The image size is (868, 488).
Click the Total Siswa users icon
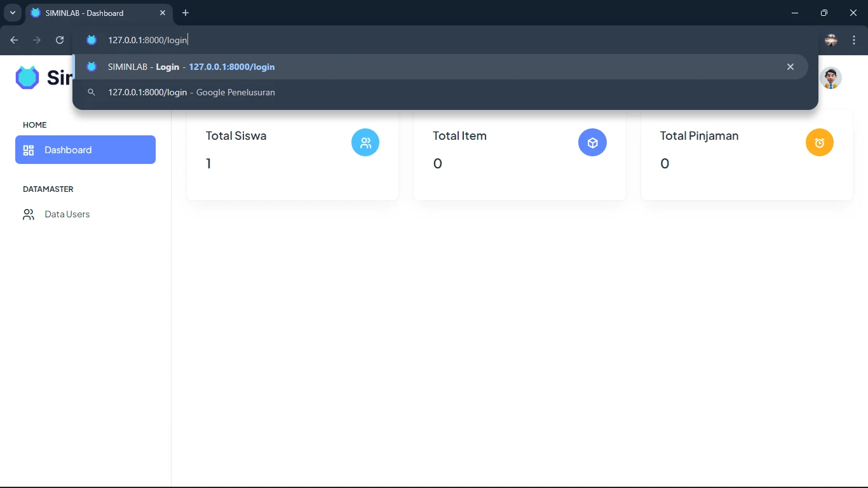(365, 143)
